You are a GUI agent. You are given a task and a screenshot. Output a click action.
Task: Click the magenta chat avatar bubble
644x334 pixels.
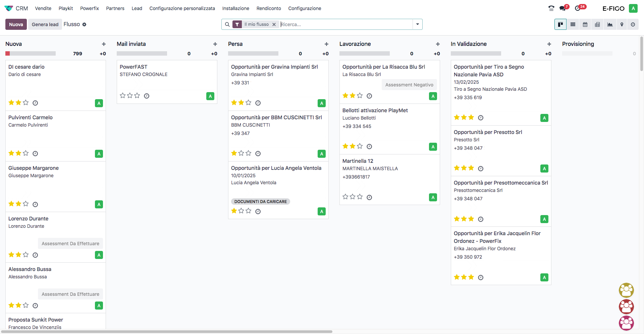pos(626,323)
